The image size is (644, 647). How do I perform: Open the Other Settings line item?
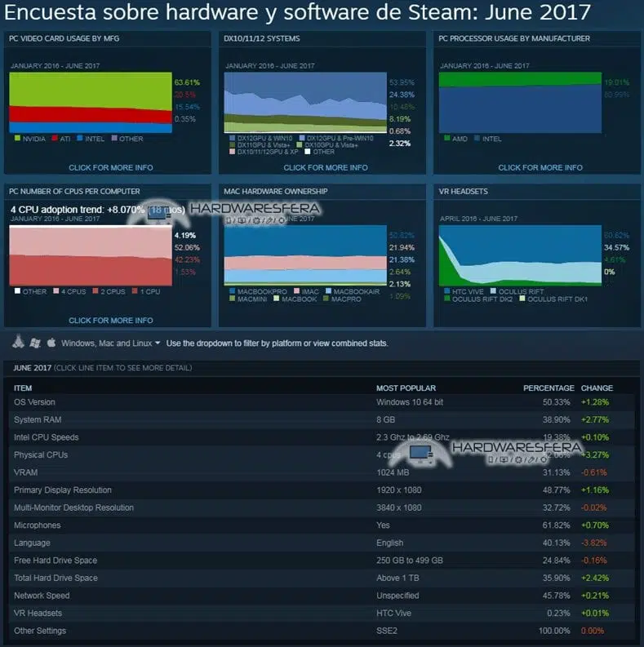pos(321,631)
